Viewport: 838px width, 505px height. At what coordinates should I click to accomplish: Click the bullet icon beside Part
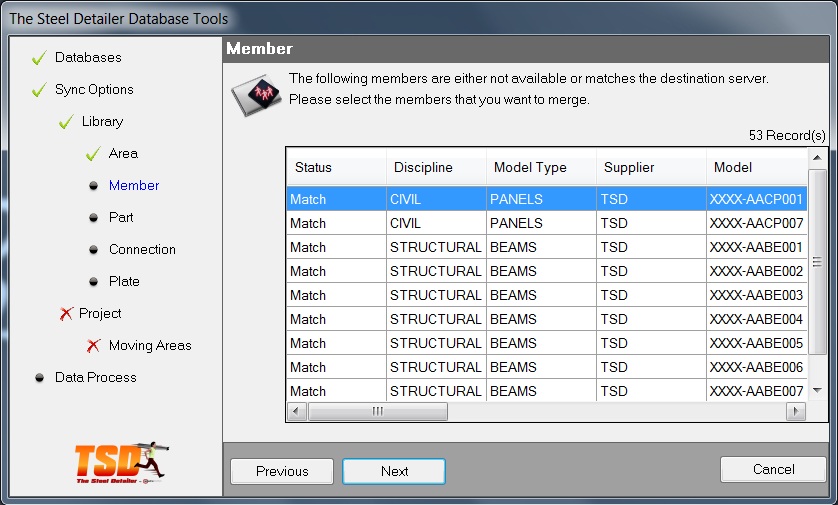click(94, 217)
